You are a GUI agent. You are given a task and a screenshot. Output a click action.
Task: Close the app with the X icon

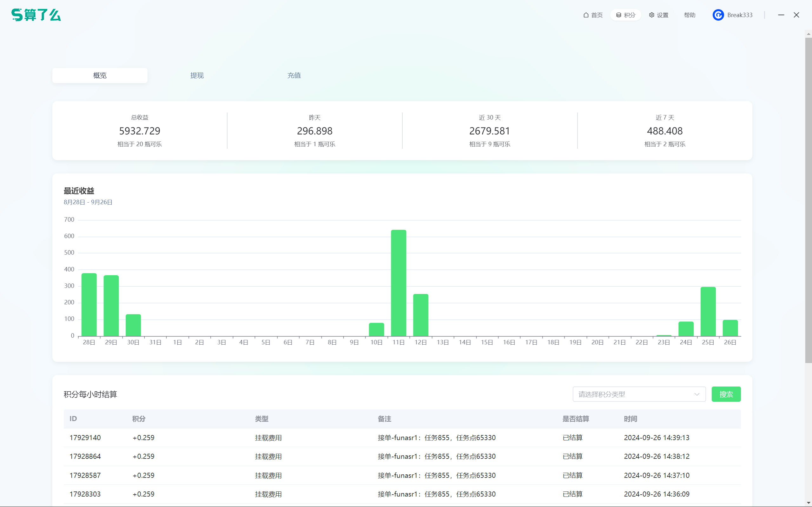[796, 15]
